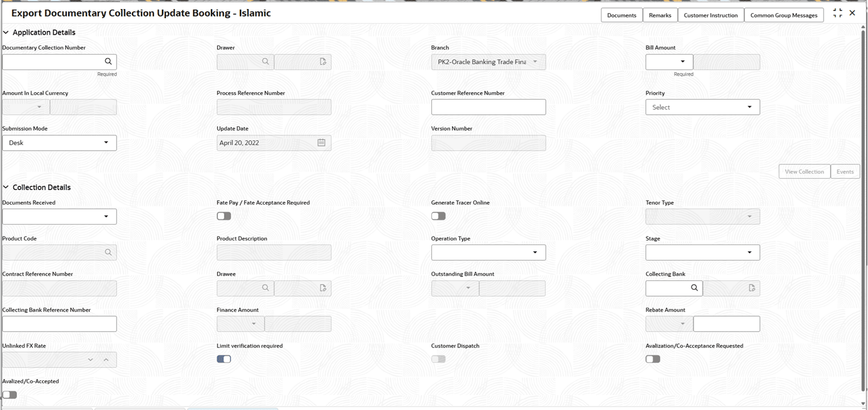Switch to Customer Instruction
The height and width of the screenshot is (410, 868).
point(711,15)
